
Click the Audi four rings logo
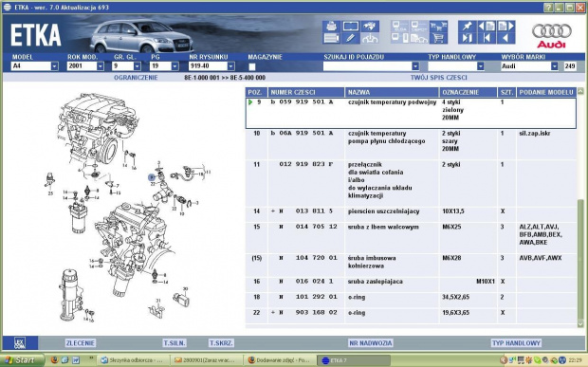coord(552,30)
